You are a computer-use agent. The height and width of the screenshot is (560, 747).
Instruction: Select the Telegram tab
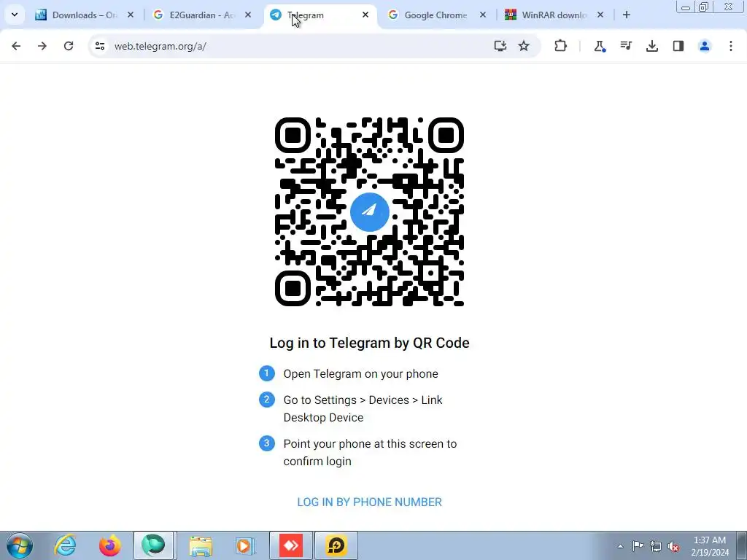pyautogui.click(x=320, y=15)
